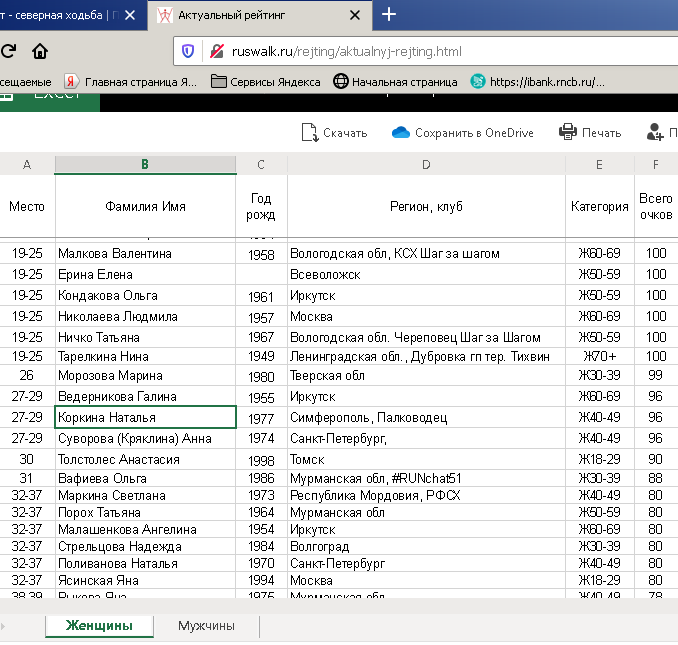Select cell Толстолес Анастасия

pyautogui.click(x=145, y=459)
